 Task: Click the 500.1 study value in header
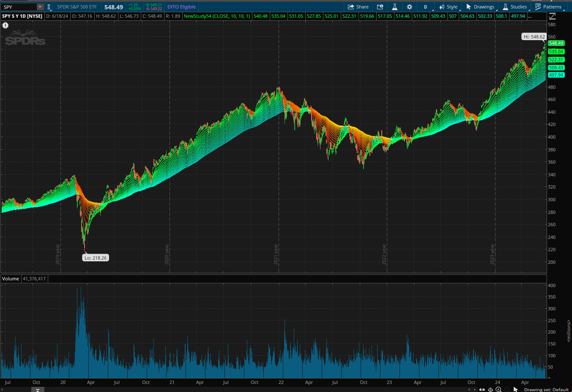(x=501, y=16)
